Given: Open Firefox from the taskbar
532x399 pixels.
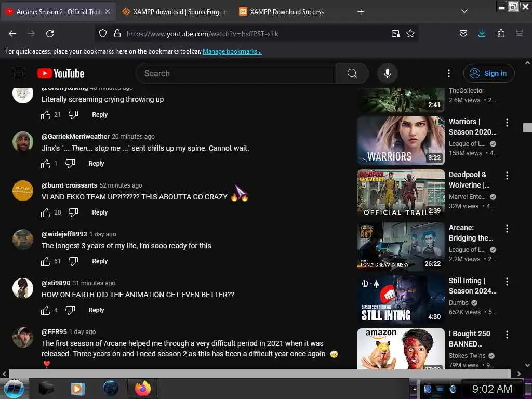Looking at the screenshot, I should pyautogui.click(x=142, y=389).
